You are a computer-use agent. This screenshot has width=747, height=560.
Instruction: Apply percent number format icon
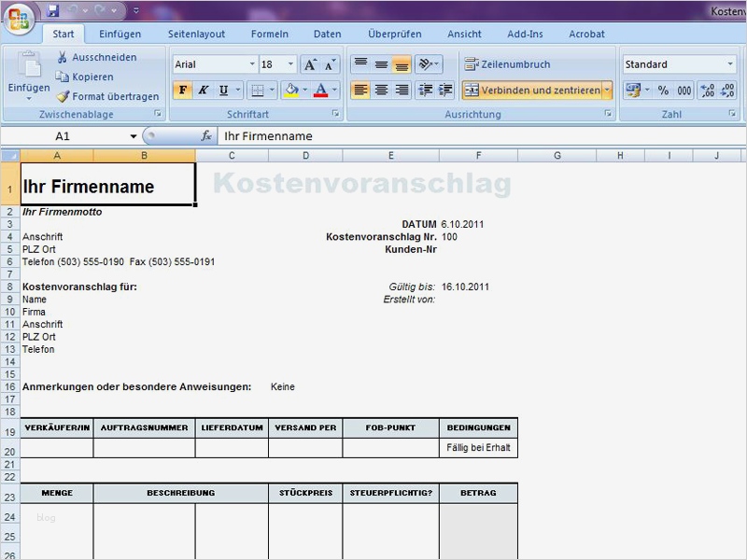point(663,90)
